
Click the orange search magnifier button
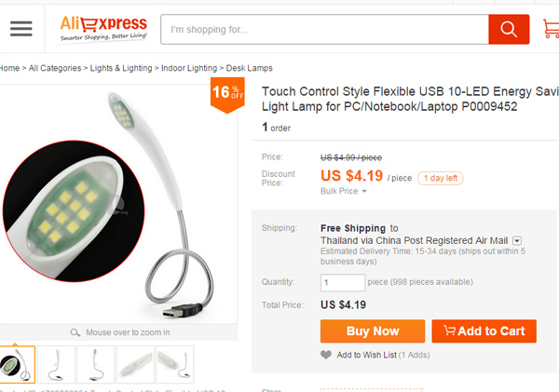tap(508, 30)
